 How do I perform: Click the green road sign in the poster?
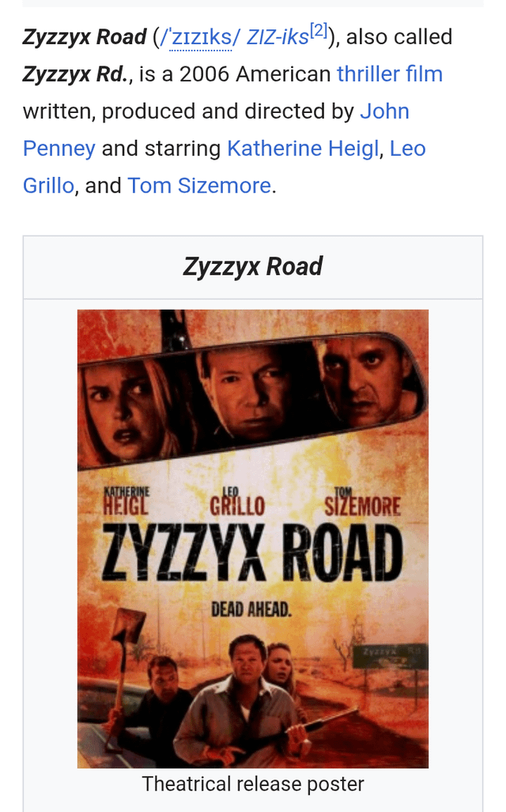[x=389, y=656]
